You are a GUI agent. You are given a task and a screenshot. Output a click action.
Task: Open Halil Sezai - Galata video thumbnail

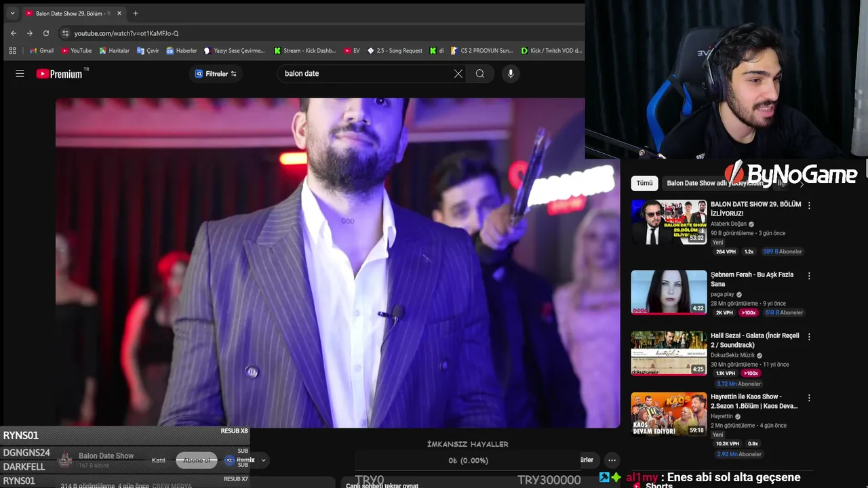tap(669, 353)
